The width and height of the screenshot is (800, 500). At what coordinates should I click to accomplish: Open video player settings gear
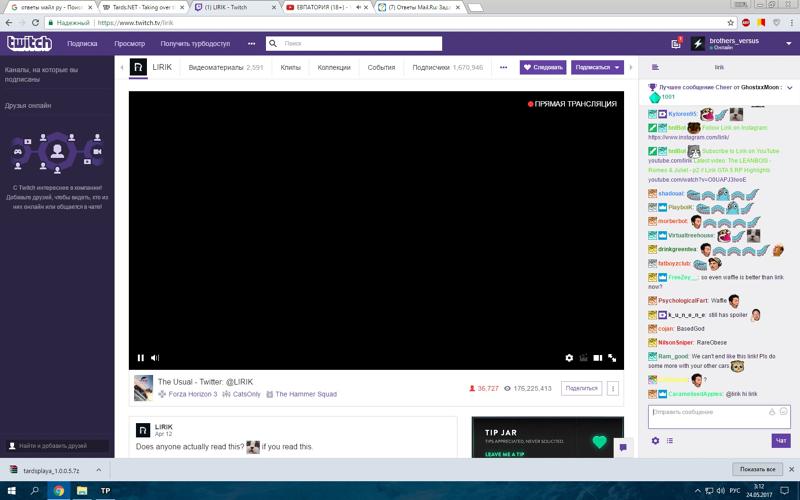[x=569, y=358]
